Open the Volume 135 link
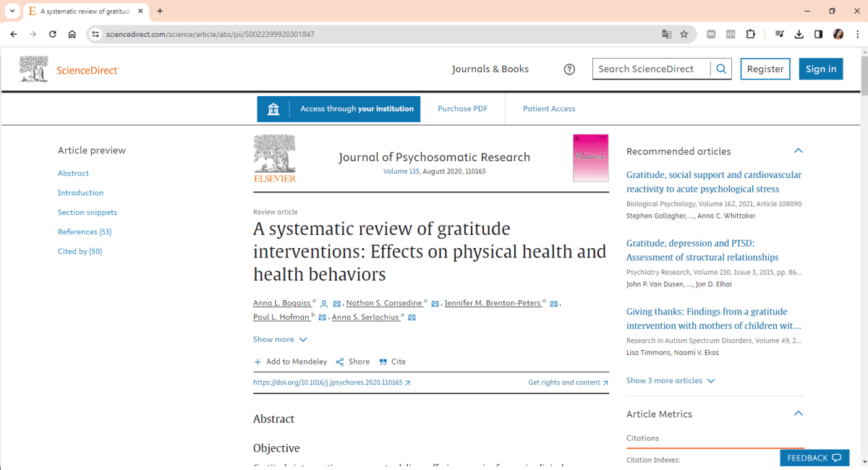This screenshot has width=868, height=470. coord(401,171)
